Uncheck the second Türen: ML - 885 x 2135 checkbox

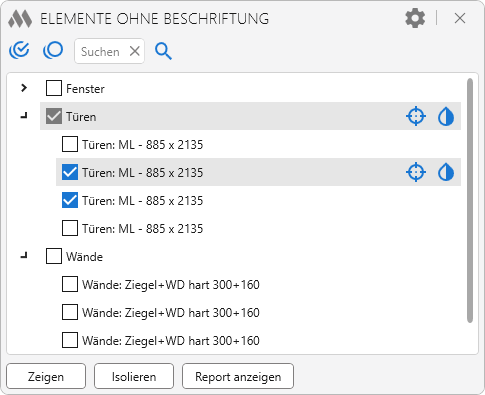tap(70, 172)
